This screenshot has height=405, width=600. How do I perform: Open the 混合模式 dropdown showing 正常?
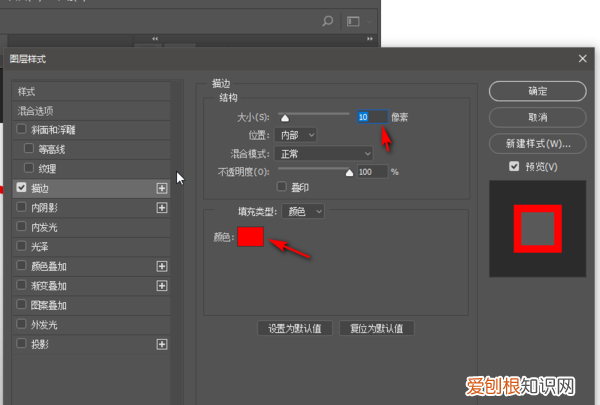click(x=324, y=154)
